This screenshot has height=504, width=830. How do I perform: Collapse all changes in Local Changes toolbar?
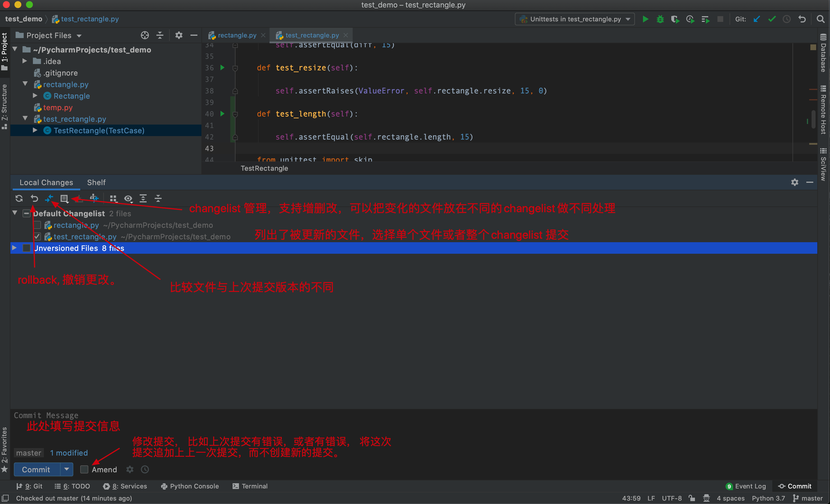tap(158, 198)
